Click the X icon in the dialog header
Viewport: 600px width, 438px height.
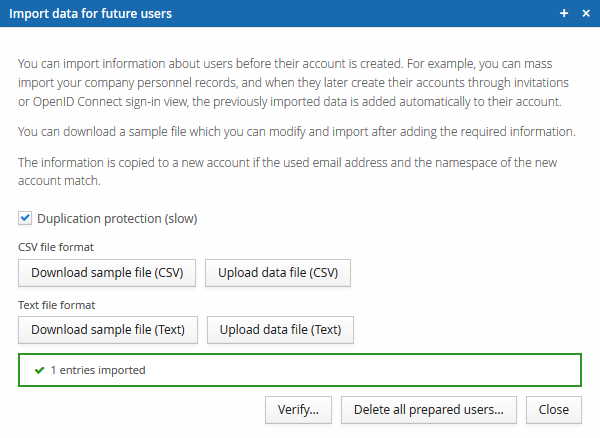coord(586,13)
